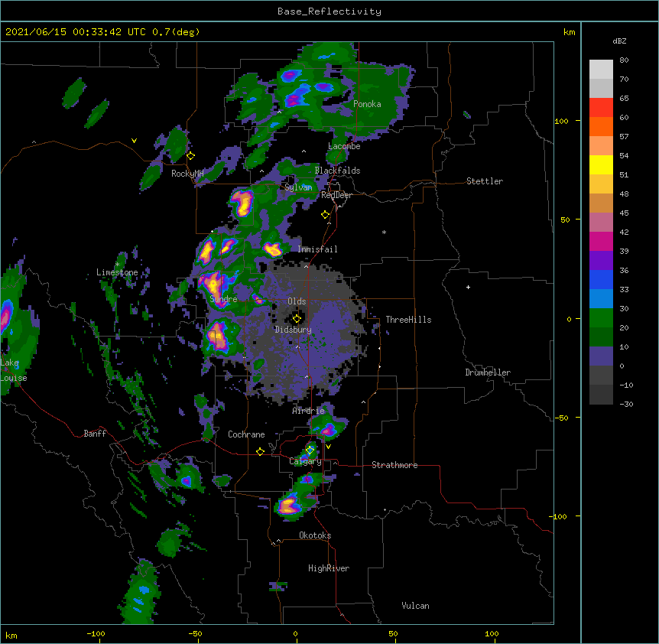Select the Sylvan label

[x=298, y=187]
